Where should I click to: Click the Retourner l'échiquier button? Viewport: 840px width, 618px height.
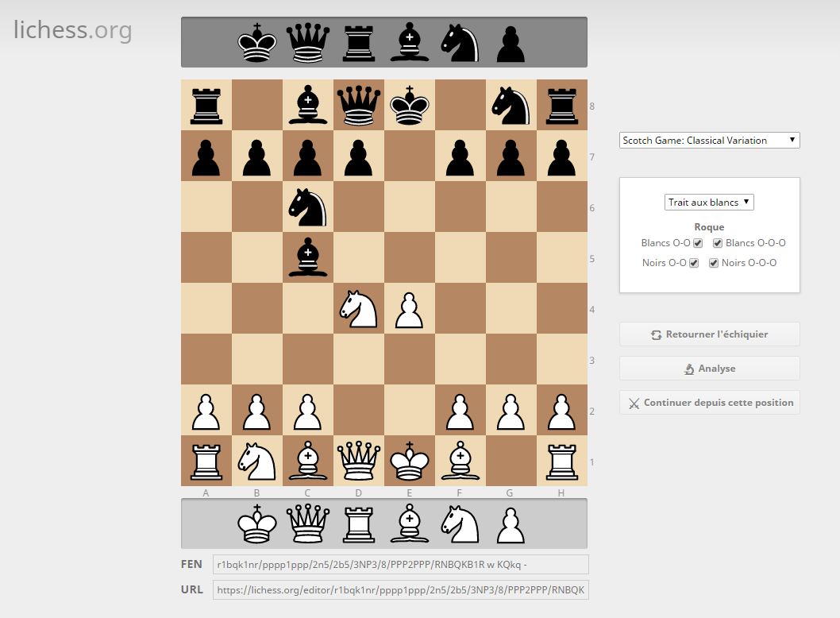tap(709, 334)
